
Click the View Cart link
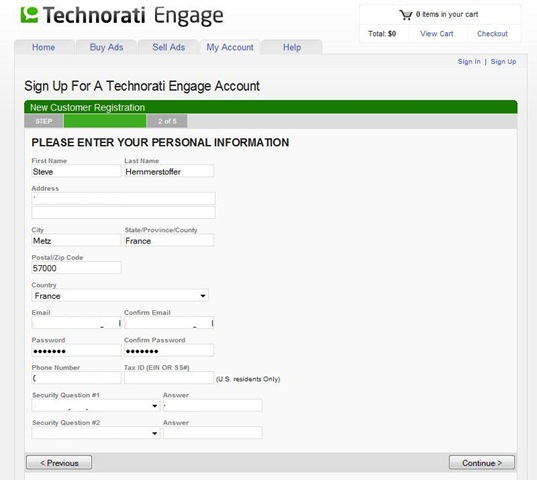point(436,34)
